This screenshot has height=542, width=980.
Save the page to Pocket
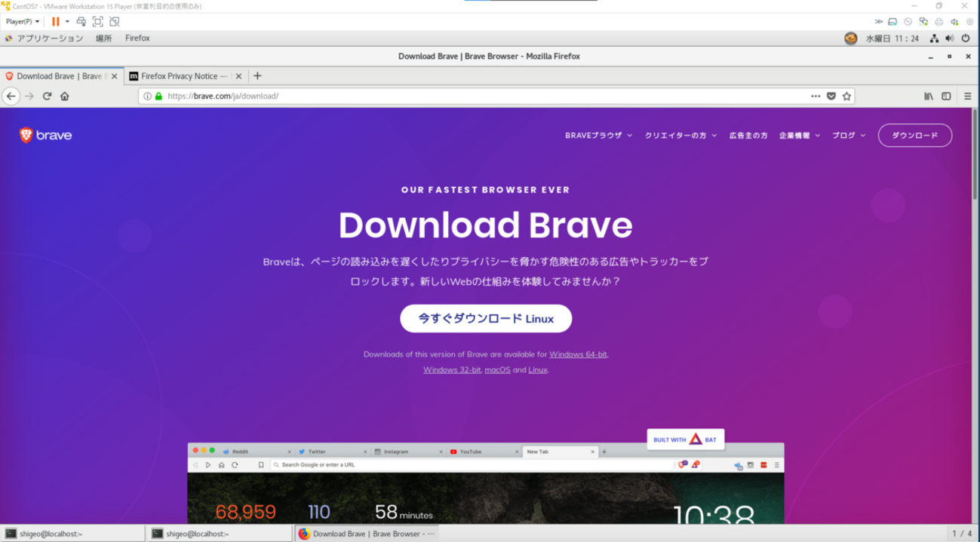[831, 96]
